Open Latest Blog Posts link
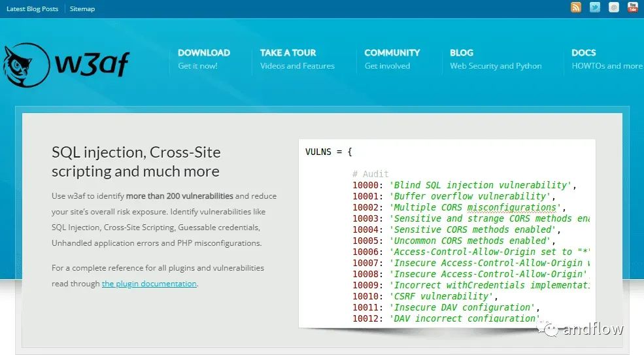644x355 pixels. tap(33, 8)
